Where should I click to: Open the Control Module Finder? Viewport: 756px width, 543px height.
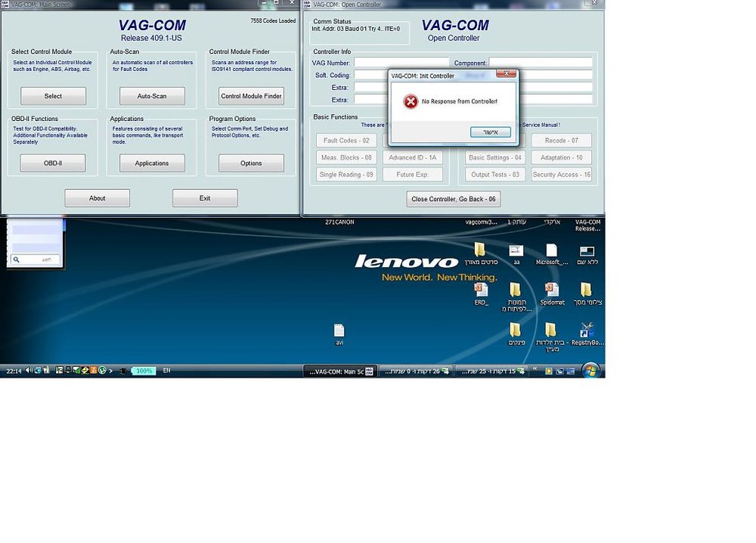pyautogui.click(x=251, y=96)
